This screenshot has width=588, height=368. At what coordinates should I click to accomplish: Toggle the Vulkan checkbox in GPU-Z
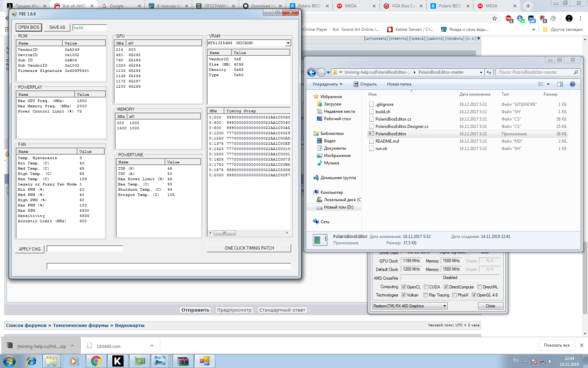coord(404,295)
